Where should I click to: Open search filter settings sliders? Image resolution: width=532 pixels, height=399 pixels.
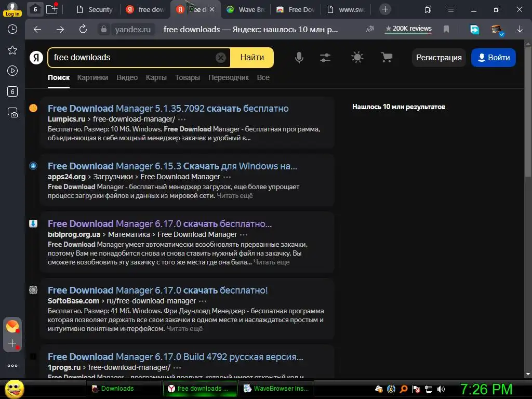point(325,58)
